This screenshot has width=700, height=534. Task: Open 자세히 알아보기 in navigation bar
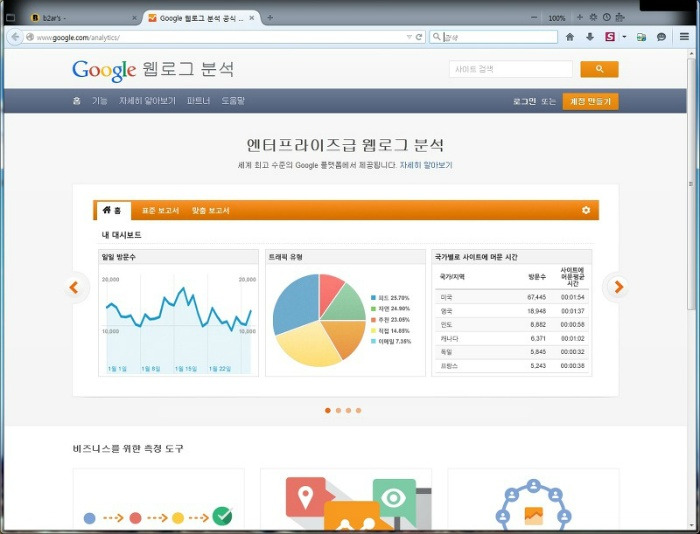(x=147, y=100)
